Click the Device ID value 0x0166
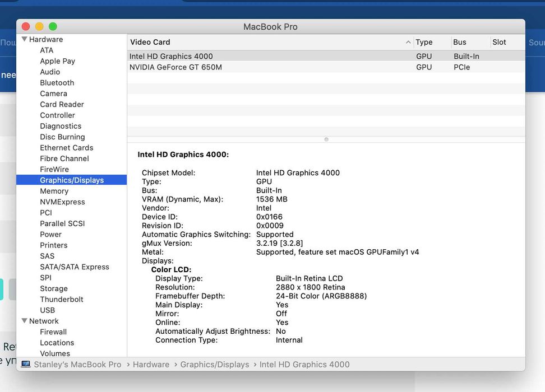Screen dimensions: 545x392 269,217
